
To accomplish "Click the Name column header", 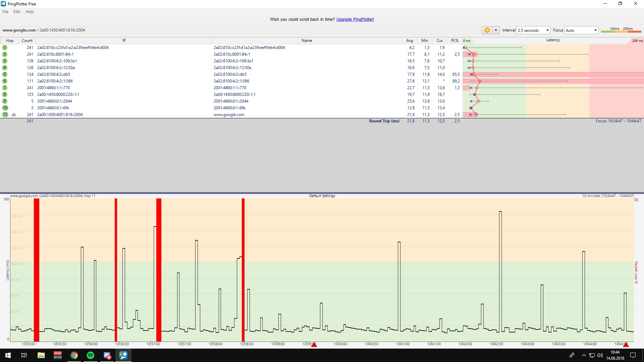I will click(x=307, y=41).
